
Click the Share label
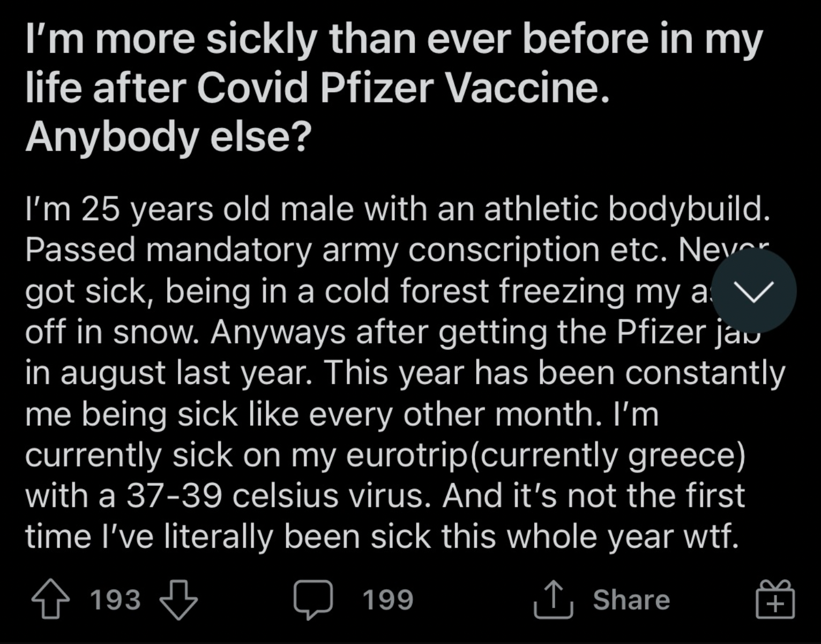coord(631,600)
